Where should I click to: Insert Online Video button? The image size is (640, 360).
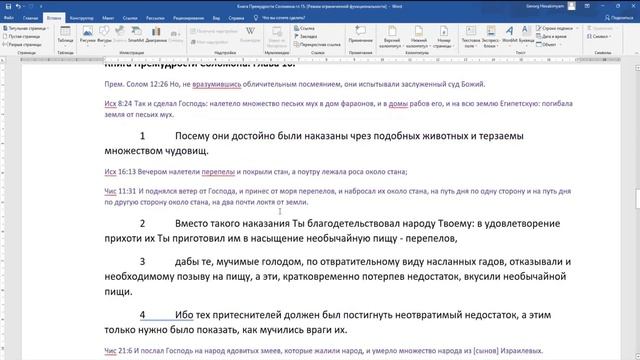point(277,36)
